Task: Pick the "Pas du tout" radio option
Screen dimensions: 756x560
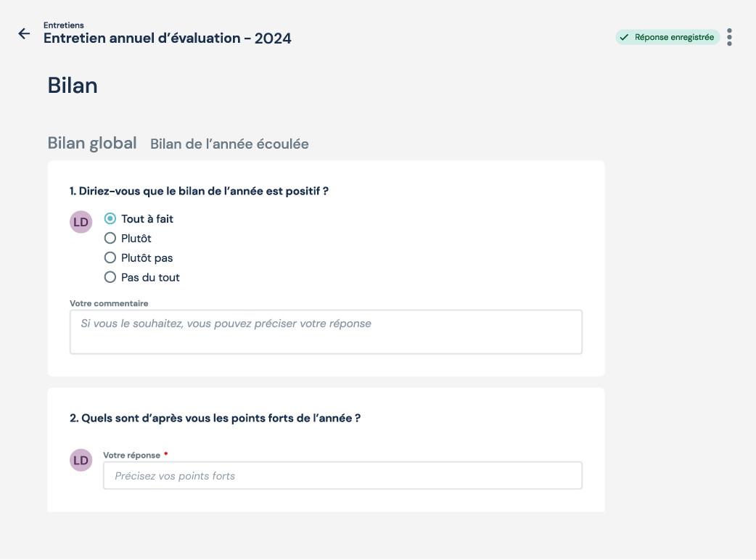Action: (x=110, y=277)
